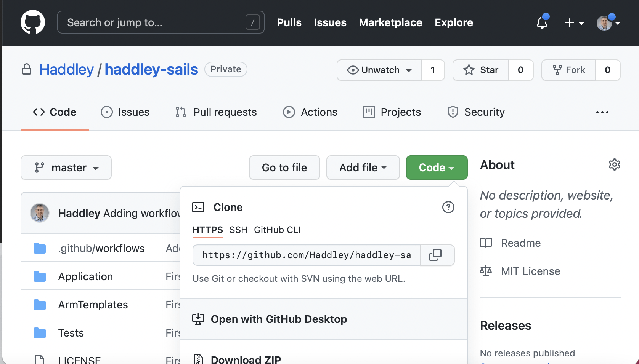Open the create new plus menu

574,23
